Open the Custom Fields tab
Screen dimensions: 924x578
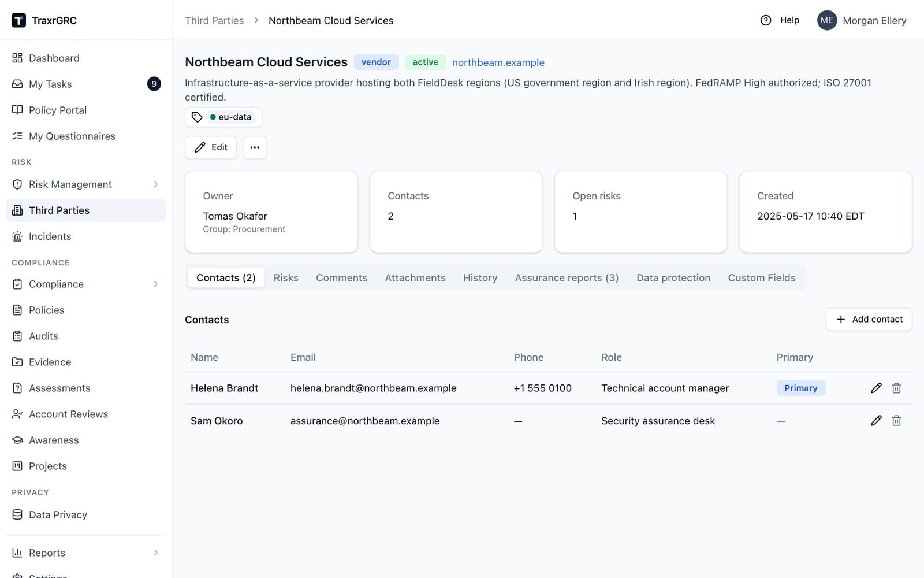click(762, 278)
